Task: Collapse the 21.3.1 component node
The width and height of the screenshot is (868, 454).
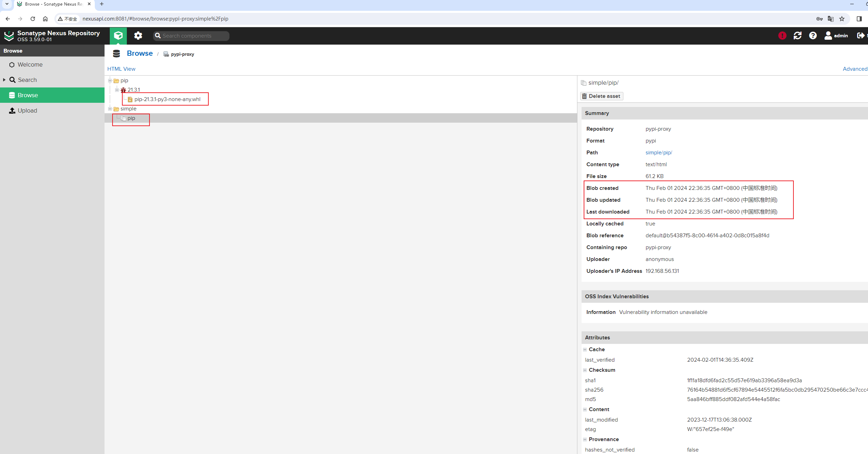Action: coord(117,90)
